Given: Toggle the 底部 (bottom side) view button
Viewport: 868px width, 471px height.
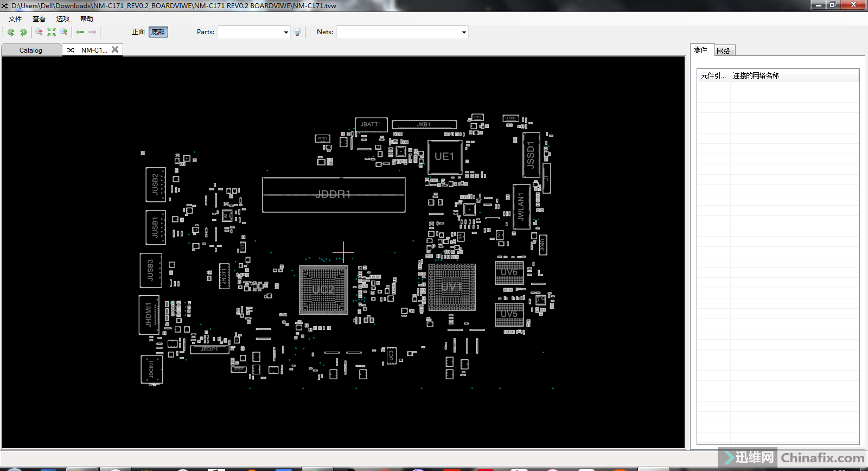Looking at the screenshot, I should pos(158,32).
